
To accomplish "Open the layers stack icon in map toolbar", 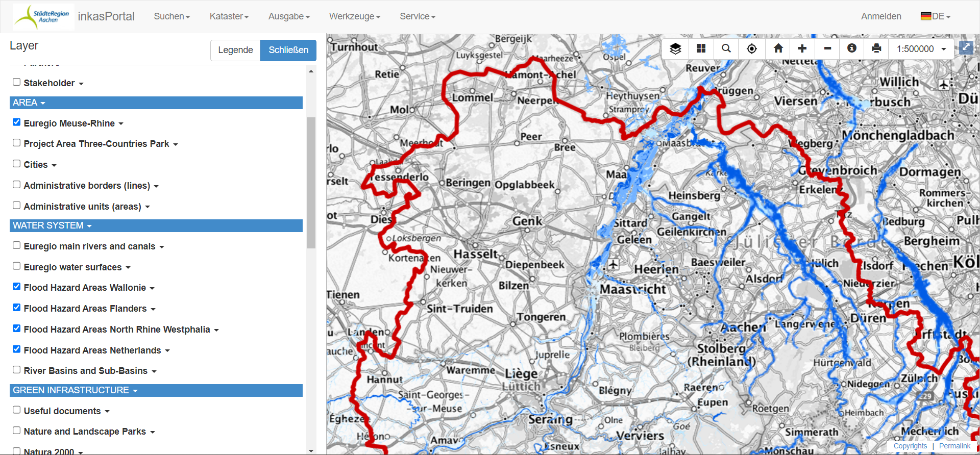I will pyautogui.click(x=675, y=48).
